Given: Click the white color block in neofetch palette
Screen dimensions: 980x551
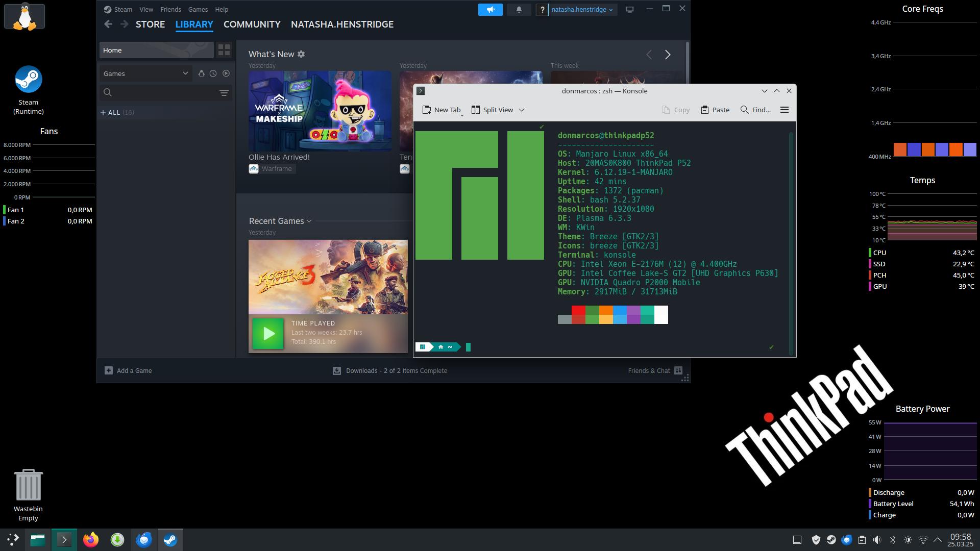Looking at the screenshot, I should pyautogui.click(x=661, y=314).
